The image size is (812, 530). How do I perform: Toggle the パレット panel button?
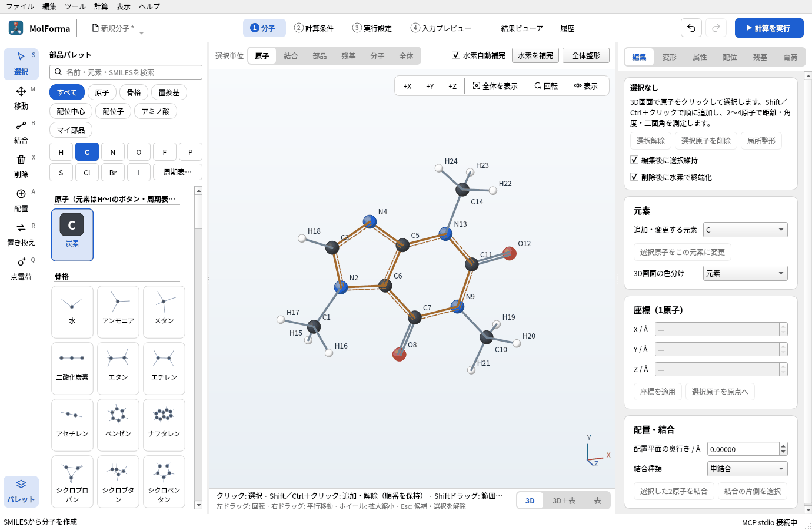[x=21, y=491]
